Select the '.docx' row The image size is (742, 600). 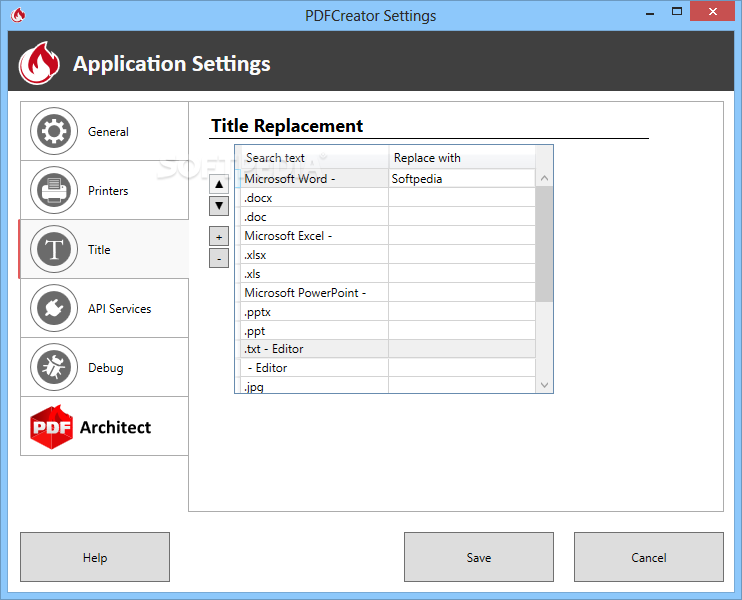pyautogui.click(x=388, y=197)
